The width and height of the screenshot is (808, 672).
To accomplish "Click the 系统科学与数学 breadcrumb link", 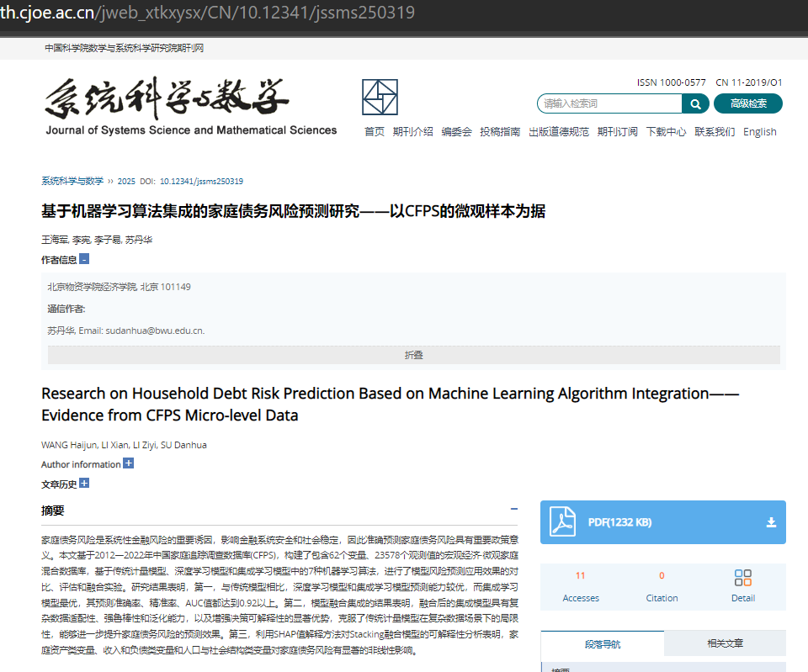I will pos(72,182).
